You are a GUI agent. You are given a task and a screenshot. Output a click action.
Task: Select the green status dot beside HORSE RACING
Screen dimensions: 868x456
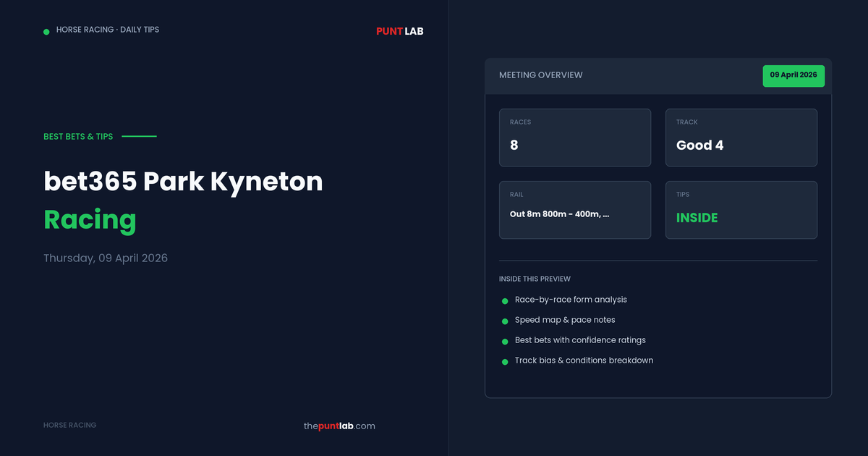pyautogui.click(x=46, y=30)
